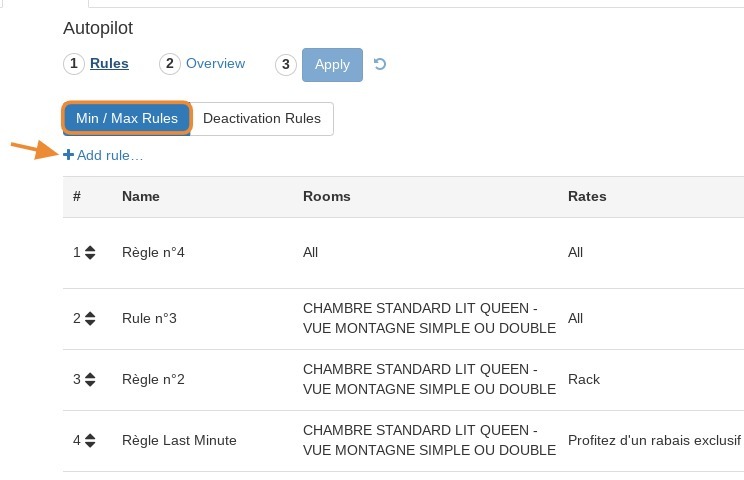
Task: Click step number 3 circle next to Apply
Action: 286,65
